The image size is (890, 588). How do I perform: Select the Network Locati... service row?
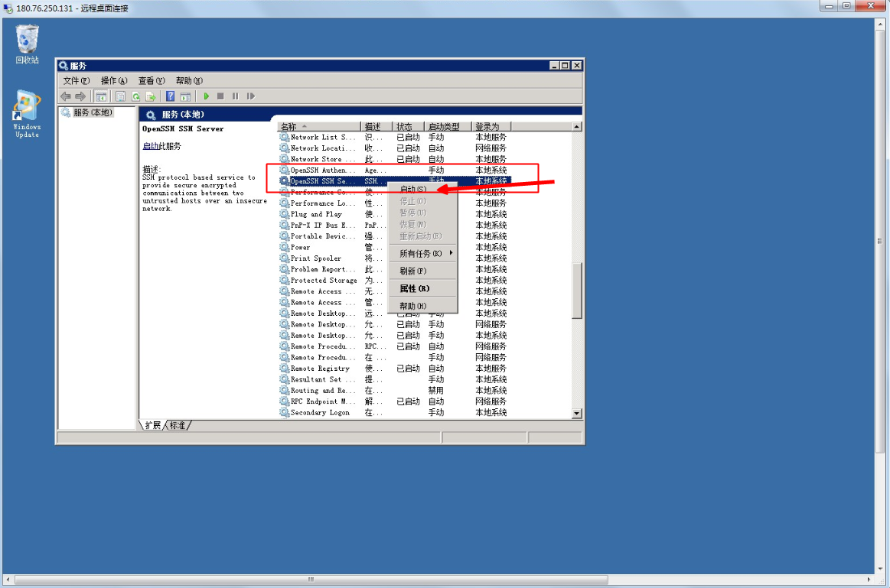394,148
